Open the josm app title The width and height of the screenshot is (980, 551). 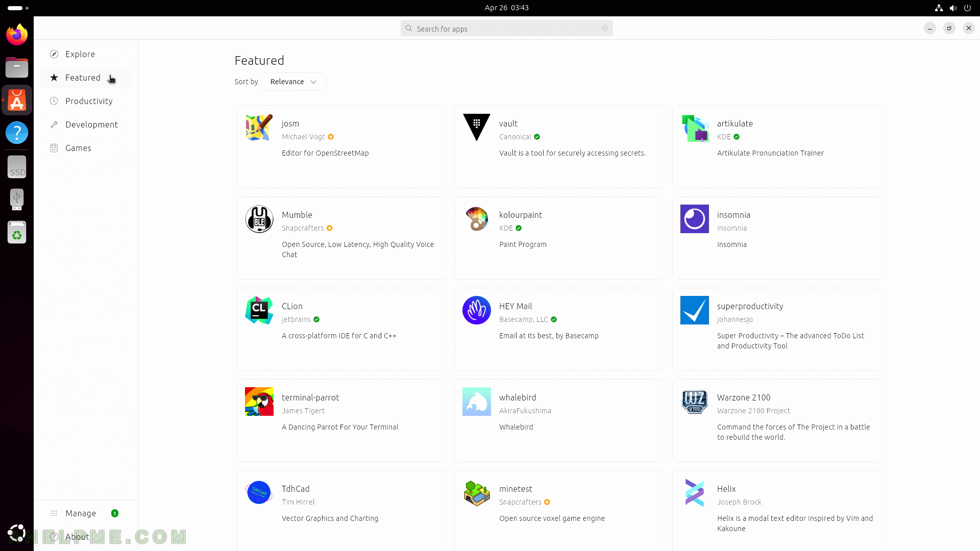coord(290,123)
